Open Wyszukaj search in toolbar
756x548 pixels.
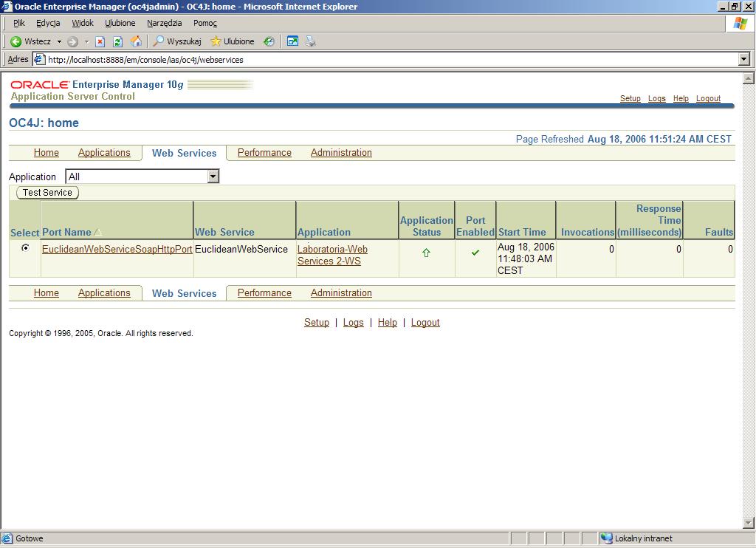[x=177, y=41]
